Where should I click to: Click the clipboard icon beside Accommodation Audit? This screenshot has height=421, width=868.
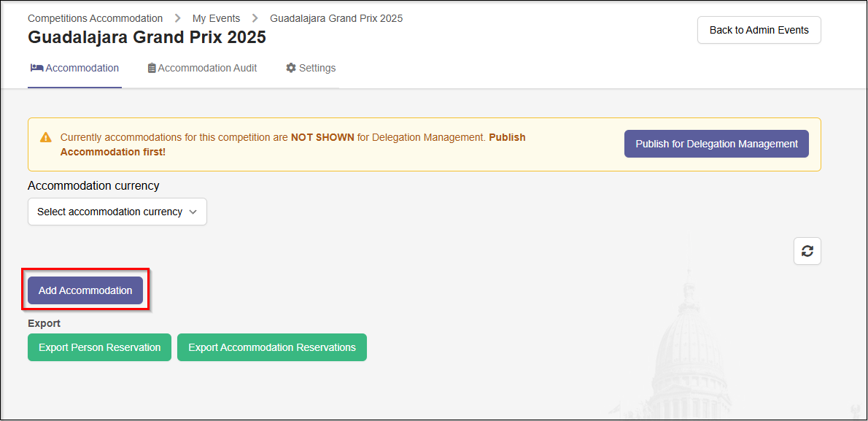coord(152,68)
